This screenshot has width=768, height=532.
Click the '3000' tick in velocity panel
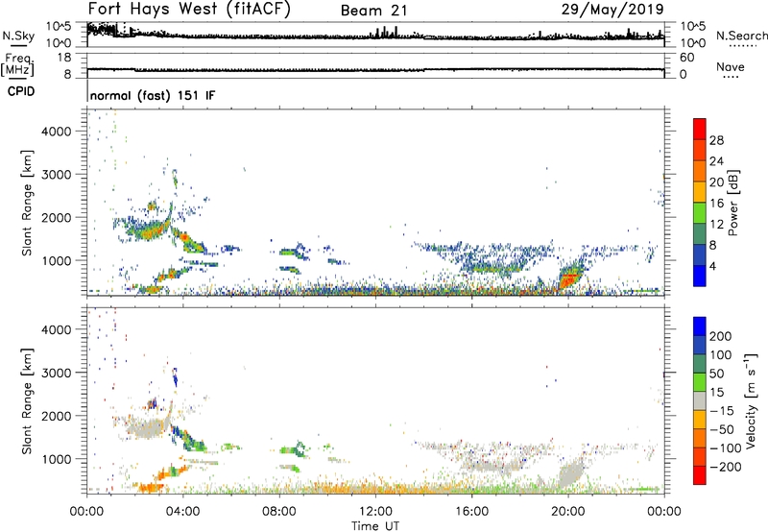coord(57,373)
